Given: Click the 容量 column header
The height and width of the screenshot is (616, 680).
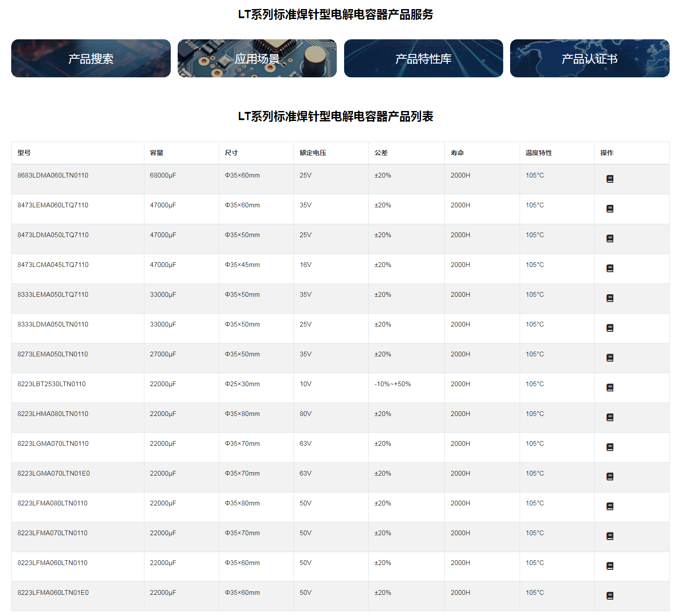Looking at the screenshot, I should [156, 153].
